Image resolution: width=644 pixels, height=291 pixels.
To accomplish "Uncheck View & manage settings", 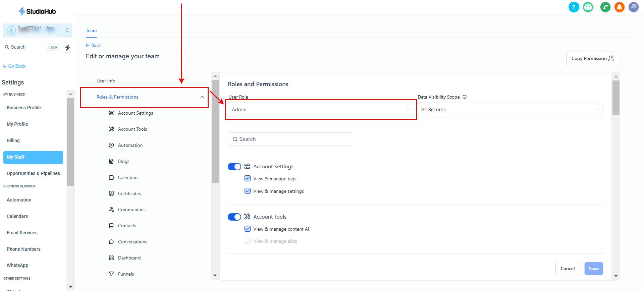I will pyautogui.click(x=248, y=191).
